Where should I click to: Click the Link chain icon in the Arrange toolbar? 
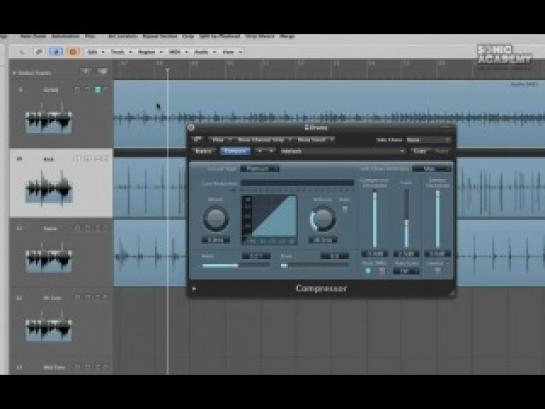pos(39,52)
